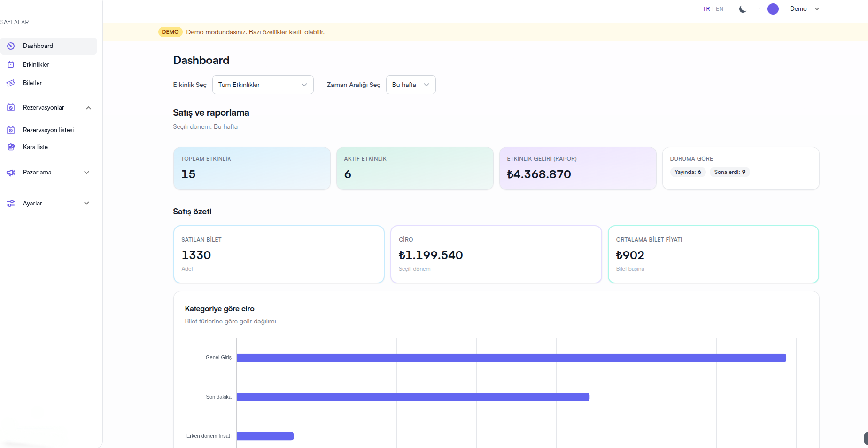This screenshot has height=448, width=868.
Task: Open the Bu hafta time range dropdown
Action: click(411, 85)
